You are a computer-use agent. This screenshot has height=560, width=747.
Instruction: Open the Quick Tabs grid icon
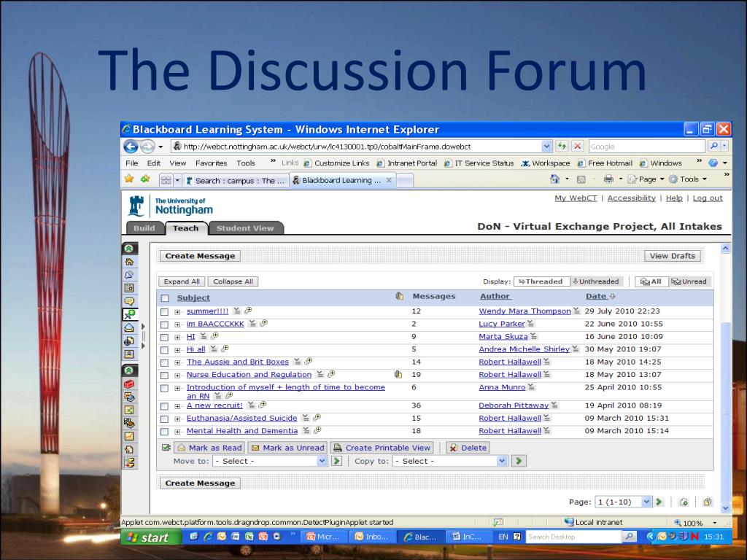166,180
